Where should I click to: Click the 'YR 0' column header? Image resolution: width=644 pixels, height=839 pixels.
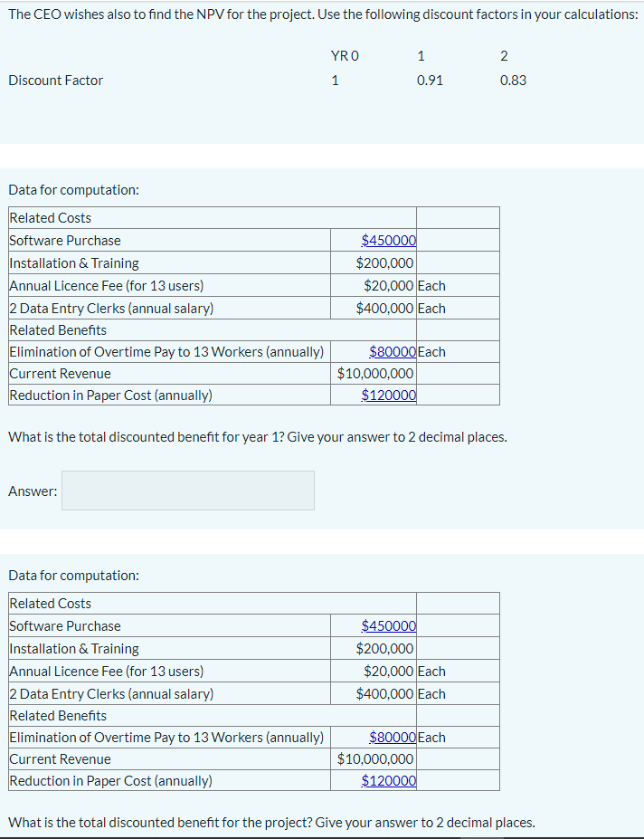[345, 55]
